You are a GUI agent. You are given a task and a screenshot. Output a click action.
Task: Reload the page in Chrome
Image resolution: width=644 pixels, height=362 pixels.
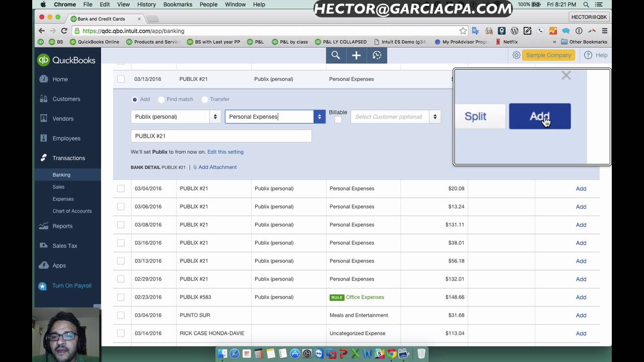pyautogui.click(x=64, y=31)
